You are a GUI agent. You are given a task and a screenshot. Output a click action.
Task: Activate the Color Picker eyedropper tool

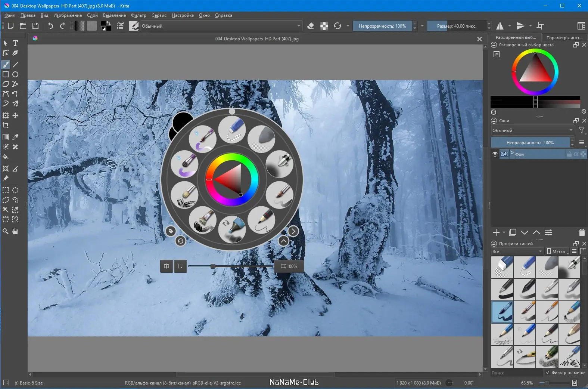point(15,137)
